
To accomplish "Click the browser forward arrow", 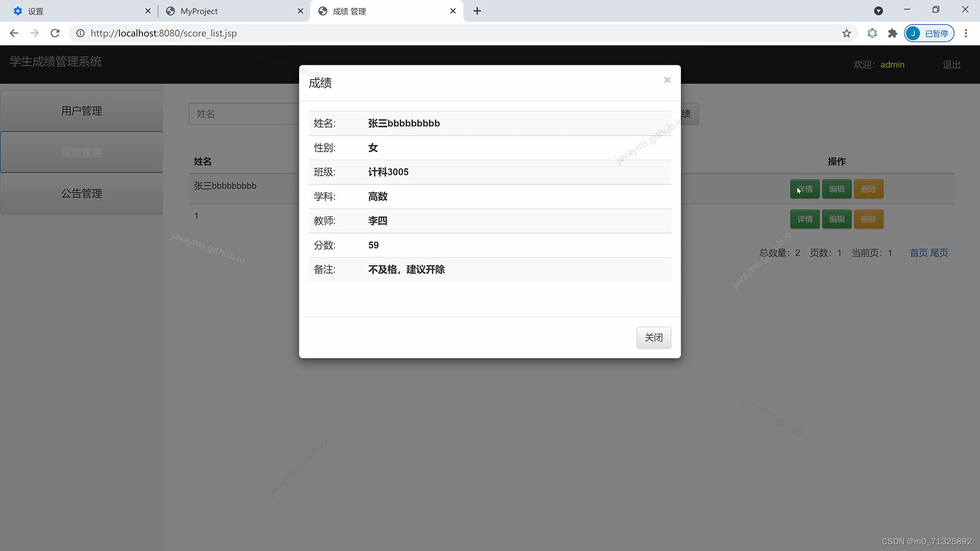I will point(34,33).
